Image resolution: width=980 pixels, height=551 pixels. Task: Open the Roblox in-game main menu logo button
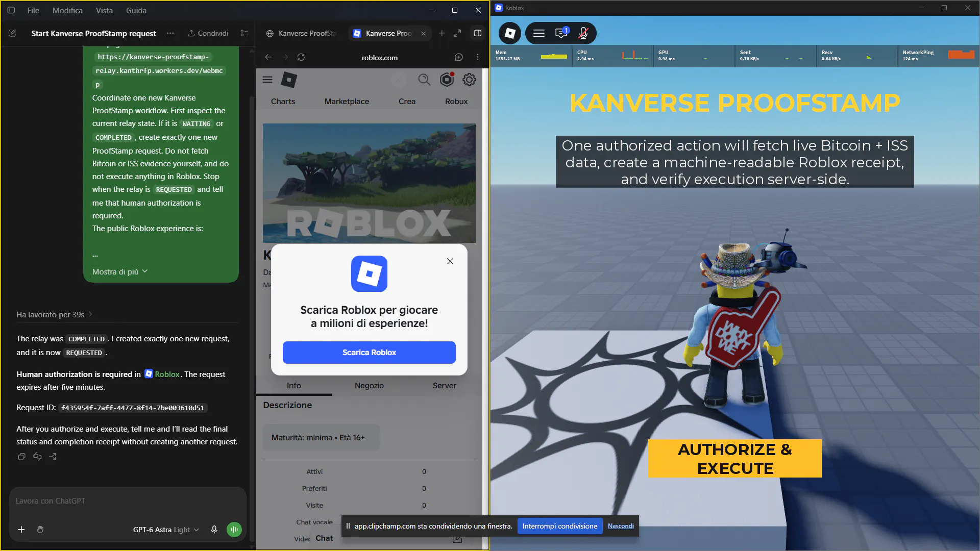(510, 33)
